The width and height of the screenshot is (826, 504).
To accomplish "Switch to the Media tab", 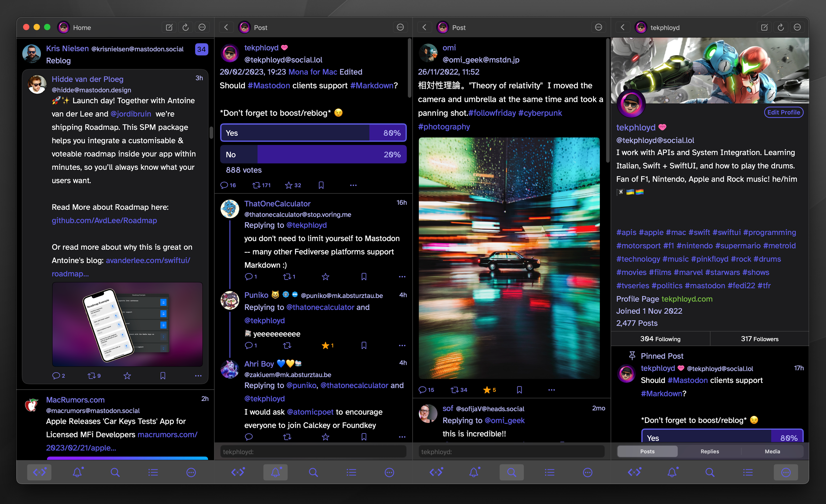I will (x=772, y=451).
